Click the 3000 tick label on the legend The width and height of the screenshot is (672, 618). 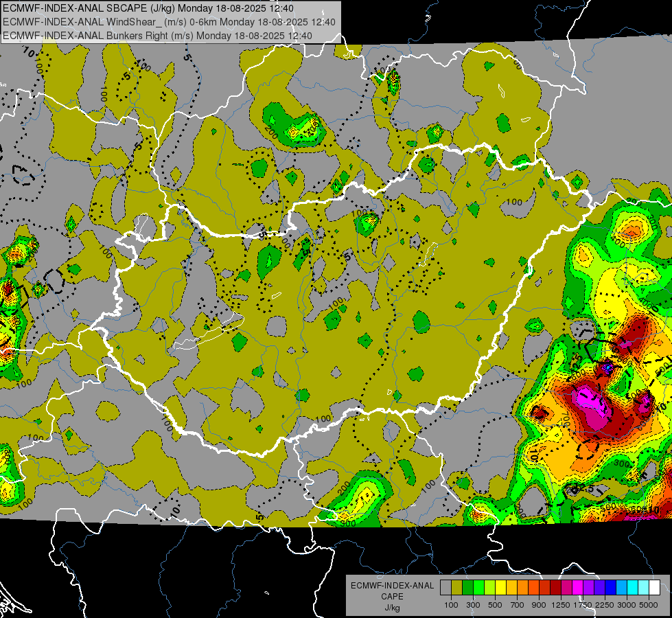(x=627, y=605)
